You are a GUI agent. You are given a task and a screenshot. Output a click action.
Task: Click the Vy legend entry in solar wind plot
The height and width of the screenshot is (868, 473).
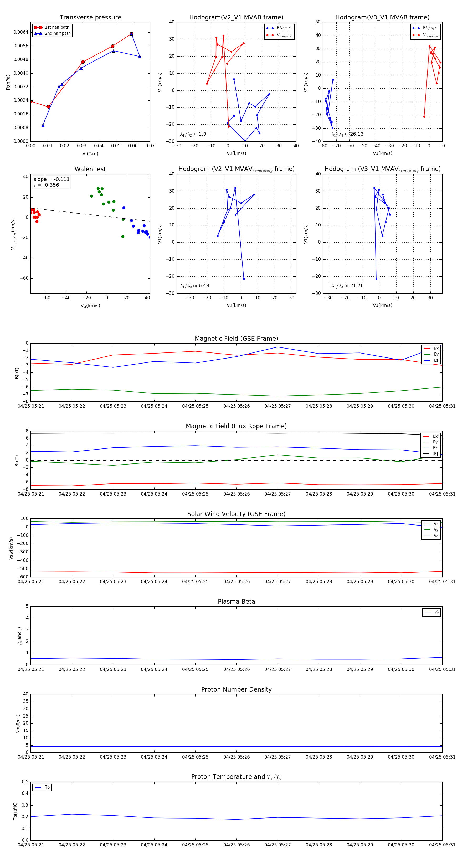[431, 530]
